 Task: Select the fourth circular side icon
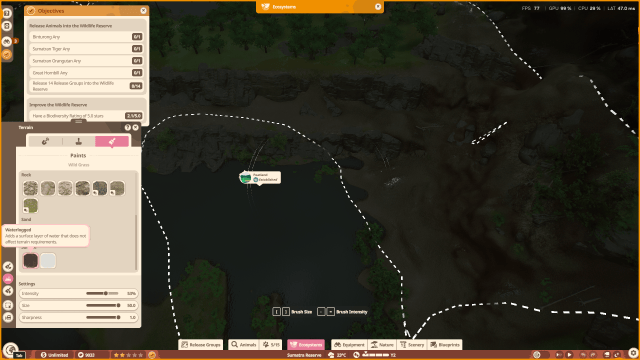[x=8, y=305]
